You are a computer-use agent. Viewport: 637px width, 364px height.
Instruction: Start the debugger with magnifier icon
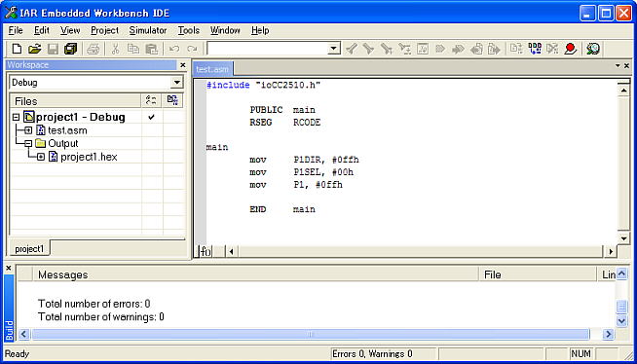(593, 49)
